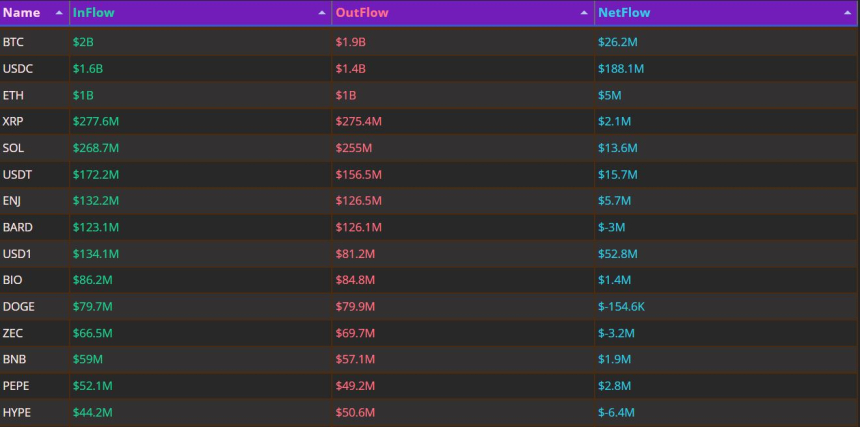Click USD1 outflow value $81.2M

(356, 254)
